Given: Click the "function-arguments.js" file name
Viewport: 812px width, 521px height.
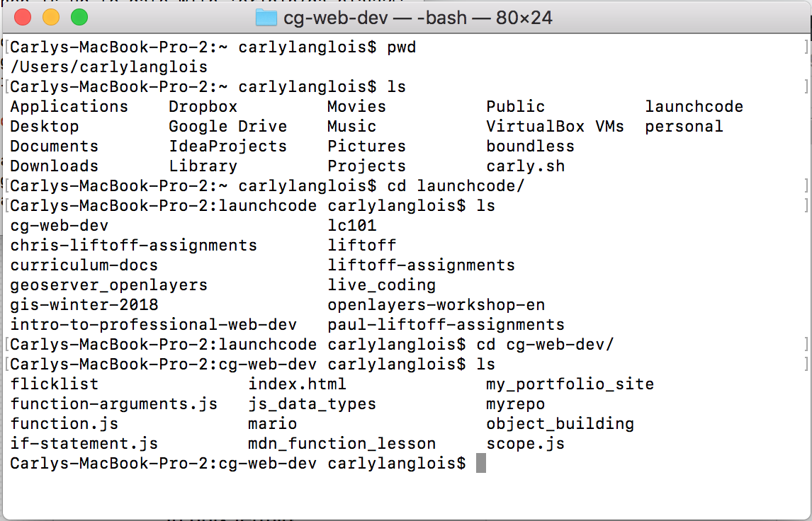Looking at the screenshot, I should coord(114,404).
